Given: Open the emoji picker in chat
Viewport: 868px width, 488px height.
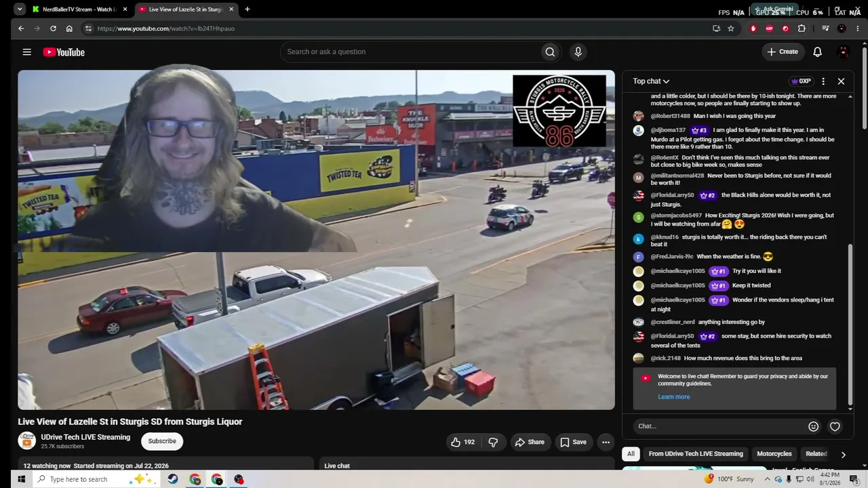Looking at the screenshot, I should [814, 426].
